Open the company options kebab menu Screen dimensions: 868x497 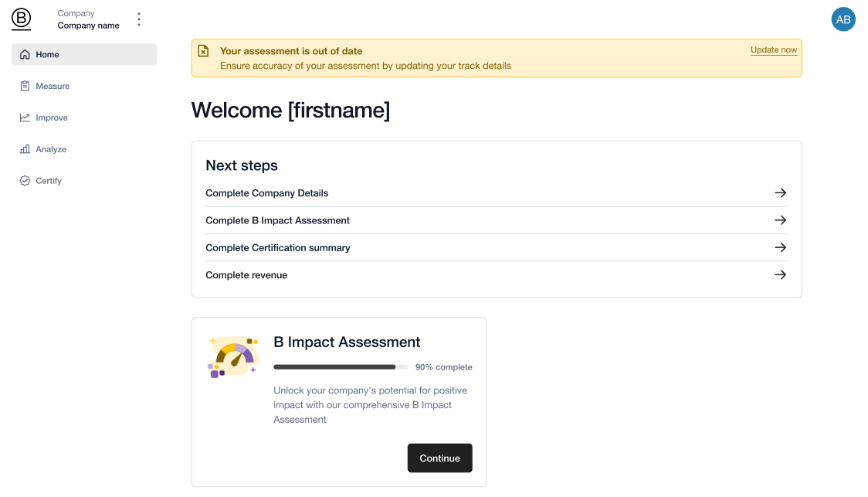click(x=139, y=19)
